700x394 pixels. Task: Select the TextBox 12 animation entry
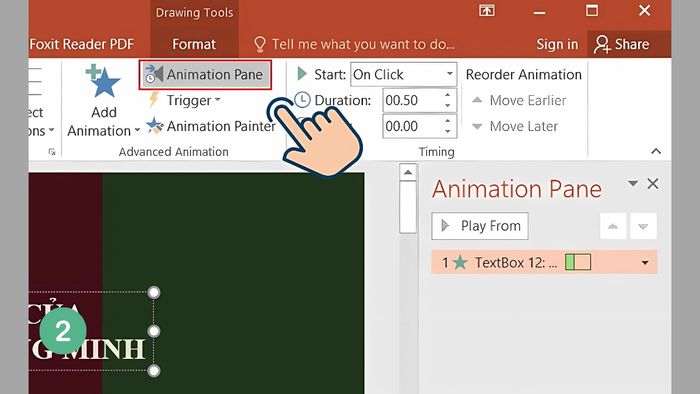pyautogui.click(x=544, y=262)
